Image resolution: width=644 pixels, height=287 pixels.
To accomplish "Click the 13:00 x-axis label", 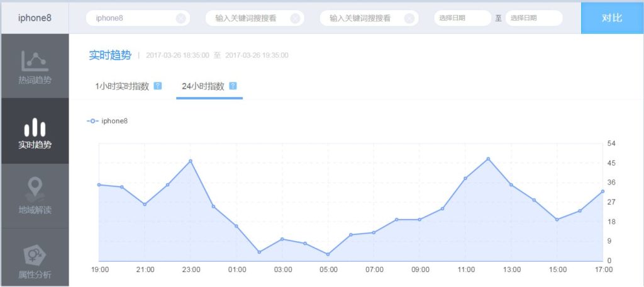I will pyautogui.click(x=512, y=270).
